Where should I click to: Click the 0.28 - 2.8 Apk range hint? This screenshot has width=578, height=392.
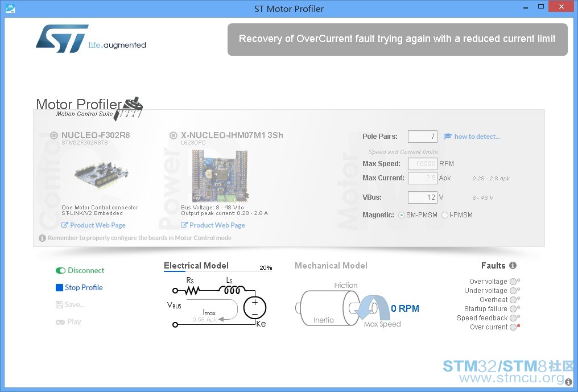(x=491, y=179)
